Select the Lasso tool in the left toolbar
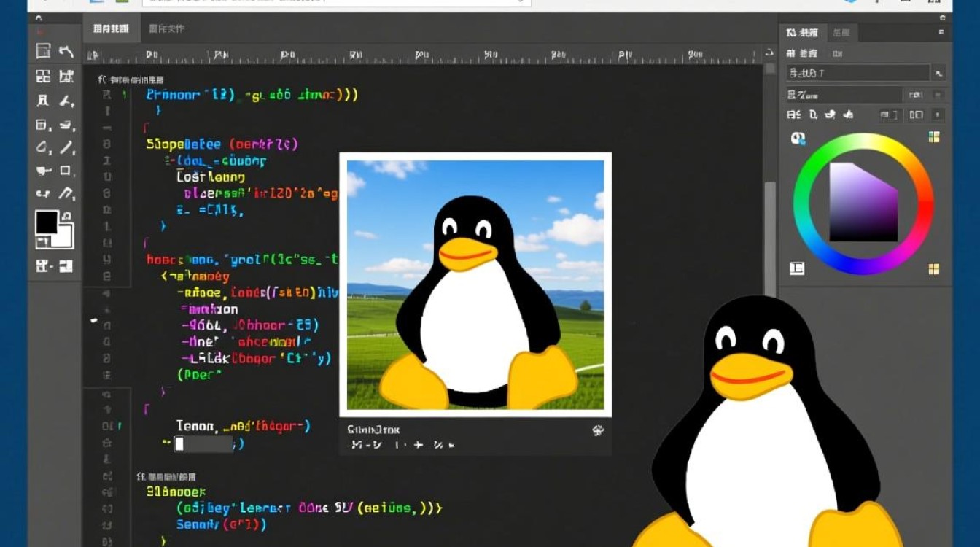 43,146
